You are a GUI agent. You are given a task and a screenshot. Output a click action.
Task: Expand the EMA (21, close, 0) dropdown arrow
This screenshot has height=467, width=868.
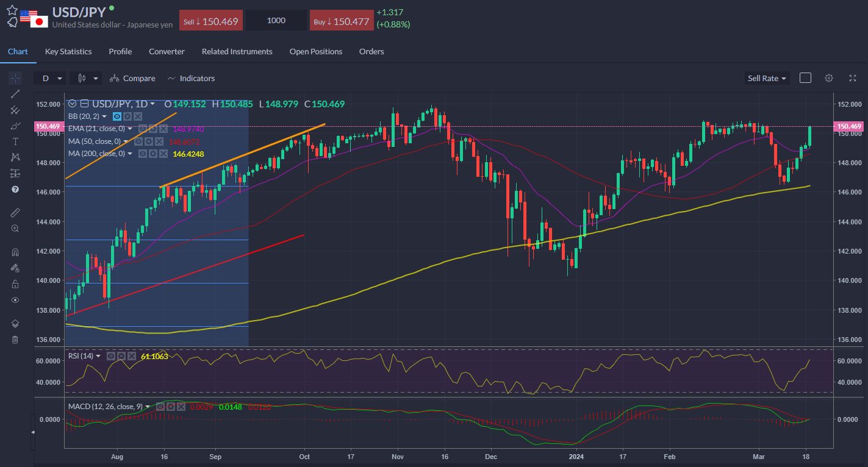(x=130, y=129)
